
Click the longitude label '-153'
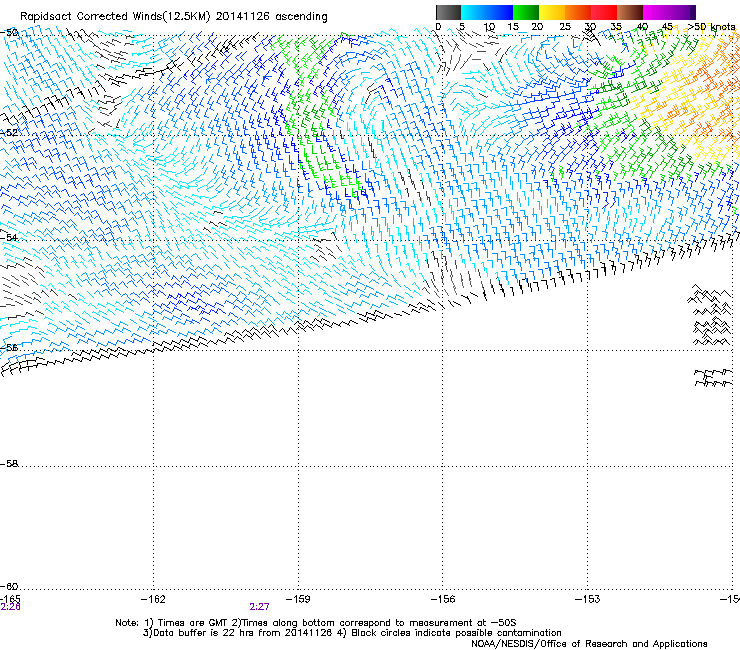(588, 599)
